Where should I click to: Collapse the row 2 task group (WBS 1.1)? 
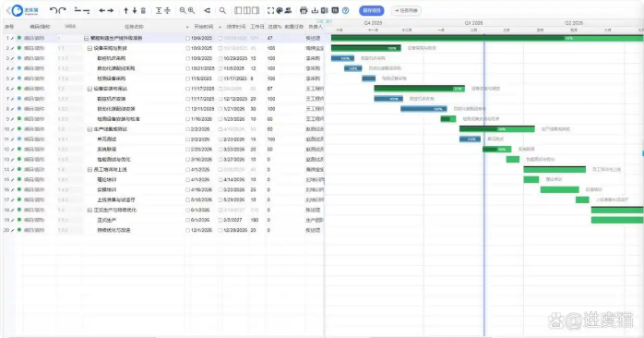[x=89, y=48]
